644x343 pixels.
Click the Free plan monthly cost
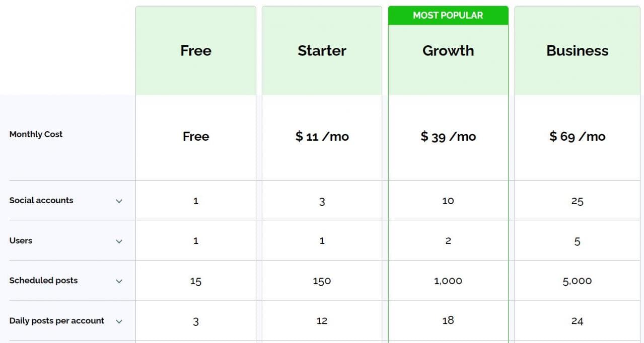[x=196, y=136]
